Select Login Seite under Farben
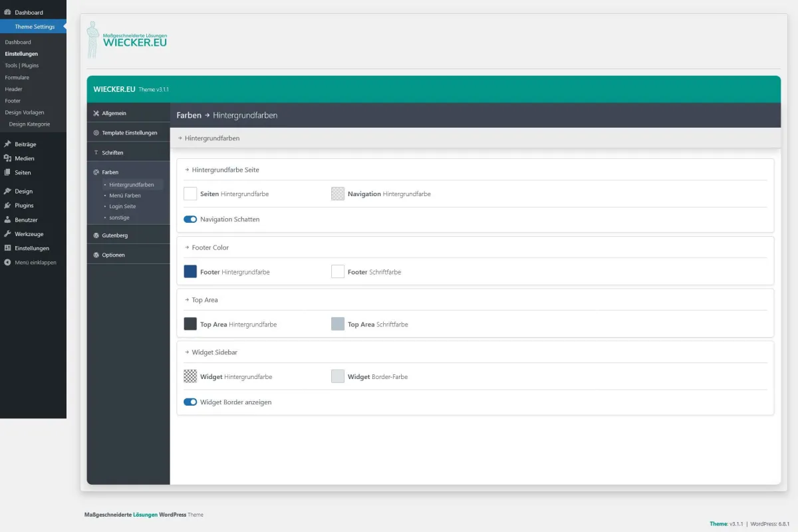 pos(122,206)
